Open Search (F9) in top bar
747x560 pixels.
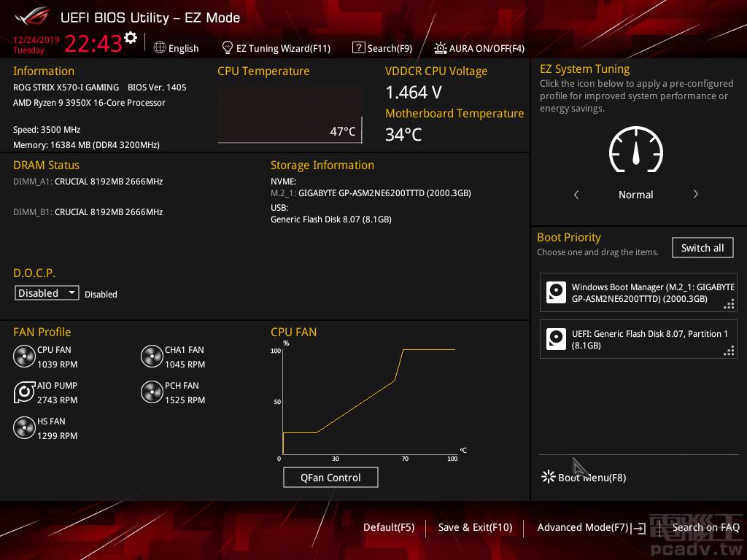click(382, 48)
